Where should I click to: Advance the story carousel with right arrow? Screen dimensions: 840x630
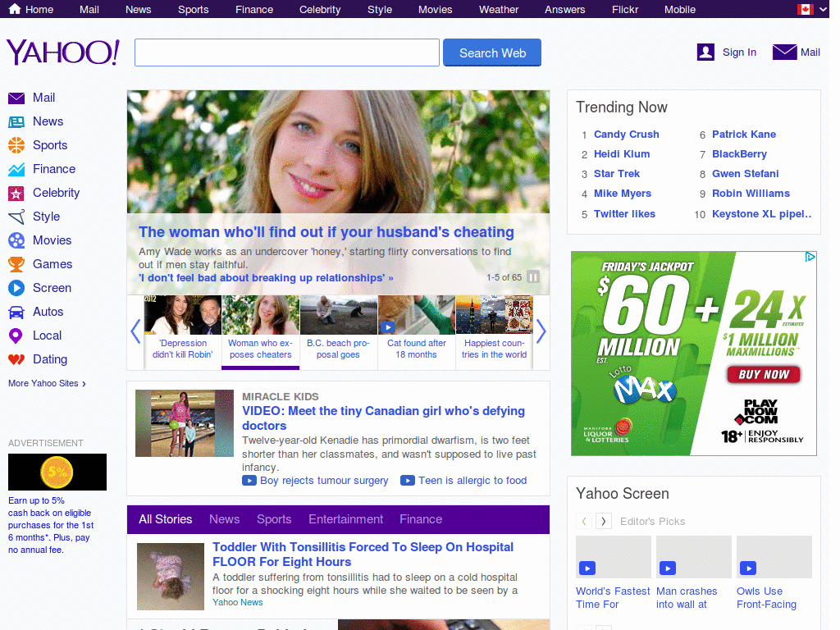tap(541, 331)
